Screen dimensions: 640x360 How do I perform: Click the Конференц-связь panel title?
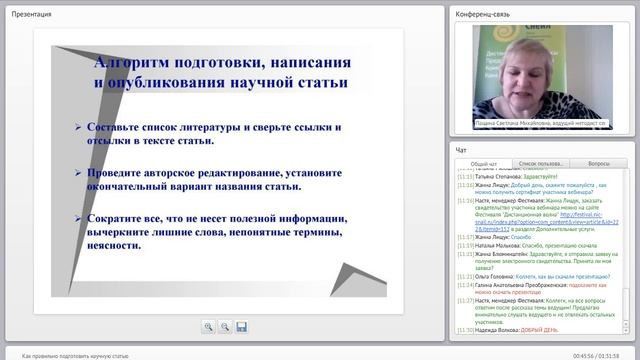pos(482,14)
